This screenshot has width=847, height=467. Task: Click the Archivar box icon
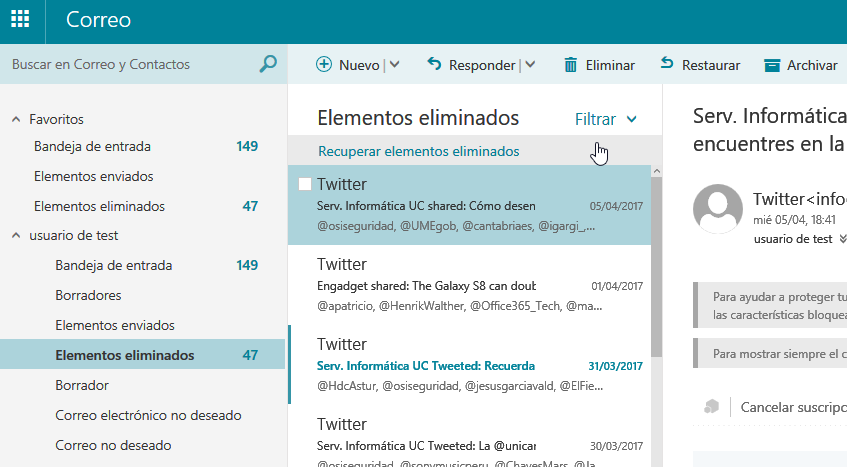772,65
